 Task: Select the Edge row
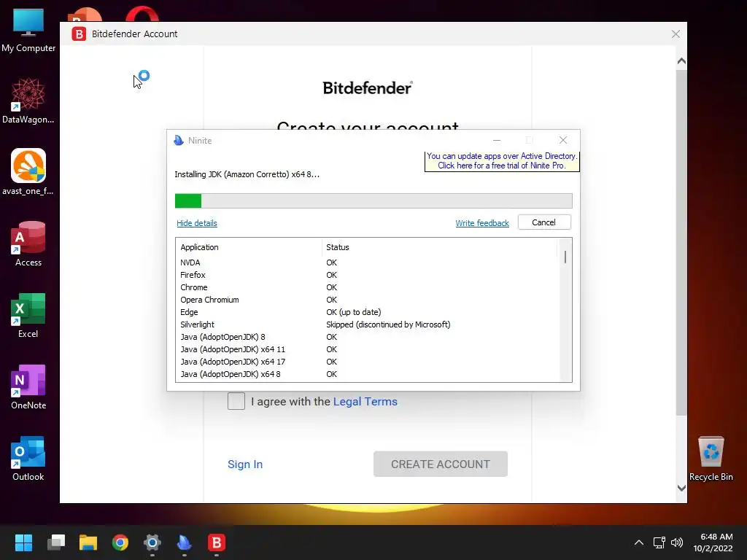tap(366, 312)
